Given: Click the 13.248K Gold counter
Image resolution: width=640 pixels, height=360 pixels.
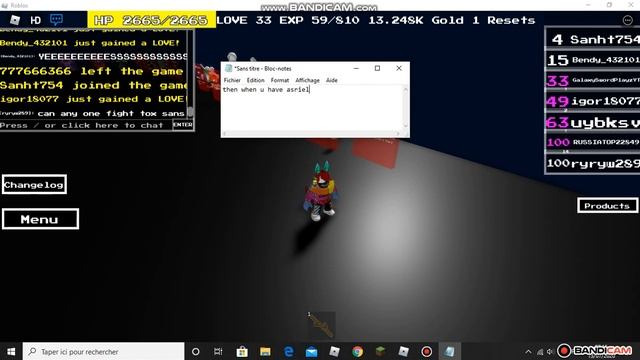Looking at the screenshot, I should 416,20.
